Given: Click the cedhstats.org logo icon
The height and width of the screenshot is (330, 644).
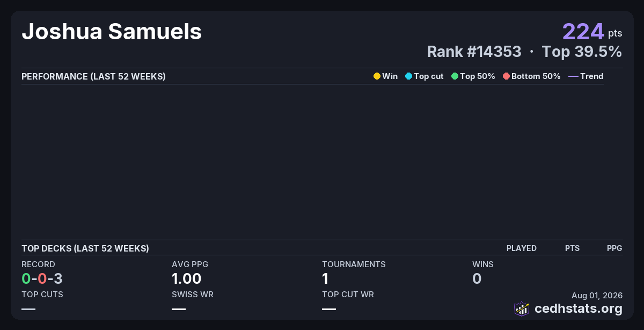Looking at the screenshot, I should point(522,309).
